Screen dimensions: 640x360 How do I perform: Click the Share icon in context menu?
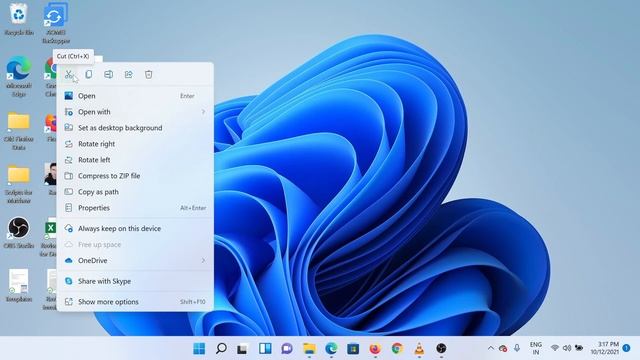tap(129, 74)
